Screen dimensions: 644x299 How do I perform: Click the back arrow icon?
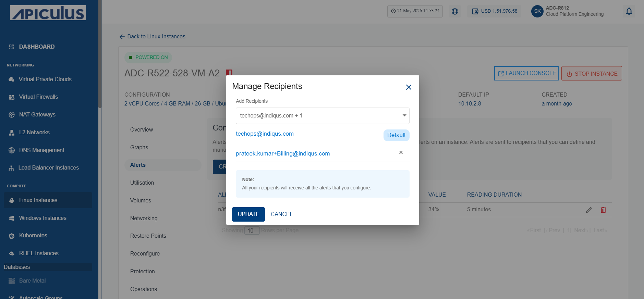[122, 37]
